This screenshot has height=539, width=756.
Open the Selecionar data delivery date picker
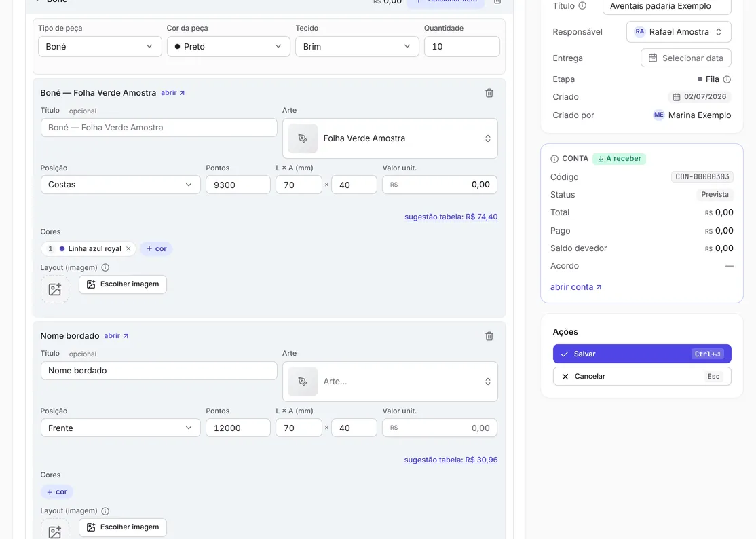(x=686, y=58)
